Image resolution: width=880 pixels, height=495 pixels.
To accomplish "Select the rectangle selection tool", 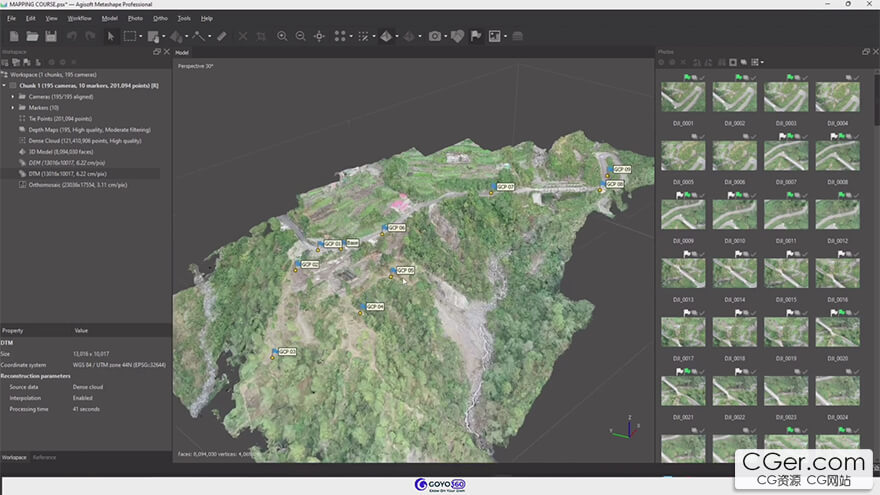I will coord(130,36).
